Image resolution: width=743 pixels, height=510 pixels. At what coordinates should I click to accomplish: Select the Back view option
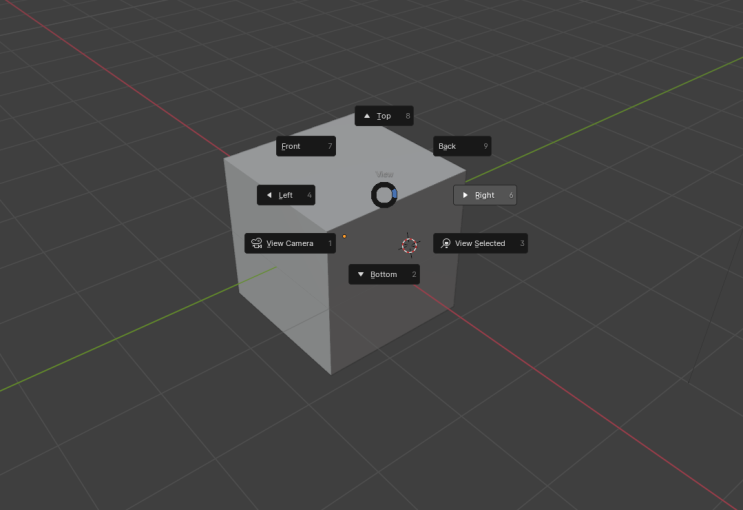coord(462,146)
